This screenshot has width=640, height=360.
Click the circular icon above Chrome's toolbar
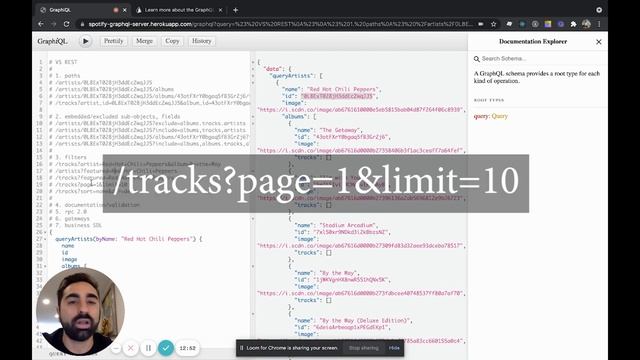tap(599, 10)
